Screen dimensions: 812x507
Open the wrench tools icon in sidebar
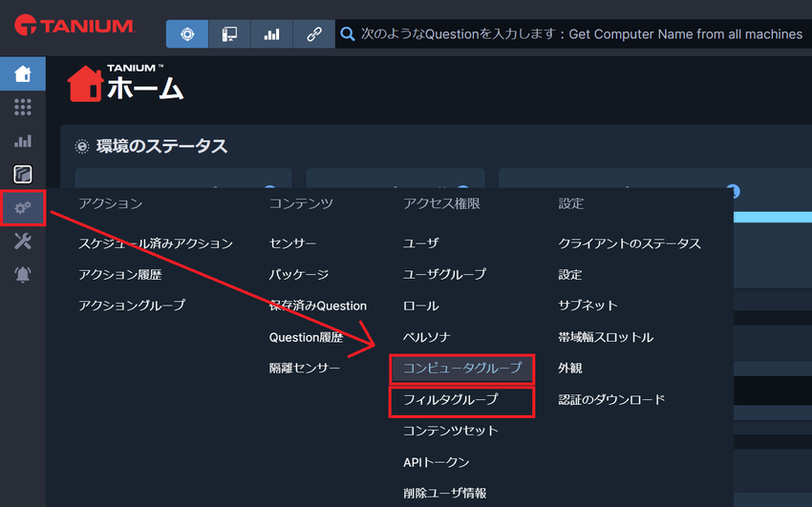point(23,241)
